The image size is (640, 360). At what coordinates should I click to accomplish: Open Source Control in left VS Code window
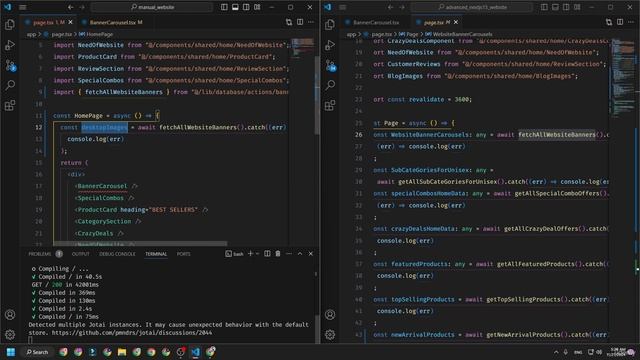point(10,65)
